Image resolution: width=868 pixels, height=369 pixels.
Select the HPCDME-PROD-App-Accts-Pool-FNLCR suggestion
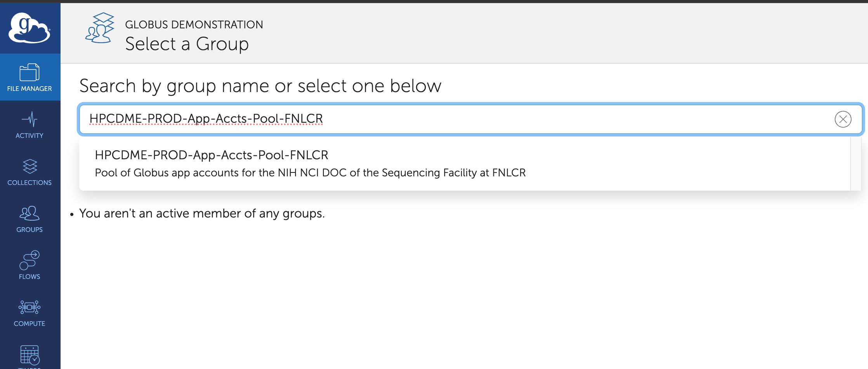point(212,155)
